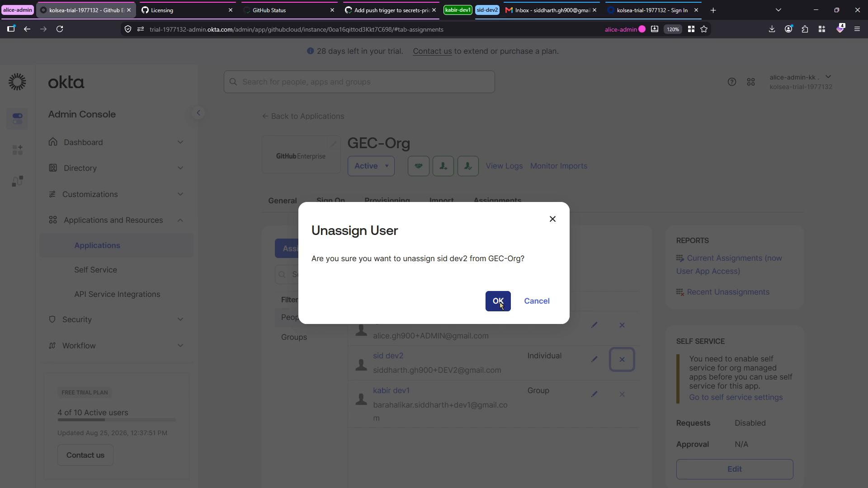Click the browser reload icon
Image resolution: width=868 pixels, height=488 pixels.
pyautogui.click(x=60, y=29)
